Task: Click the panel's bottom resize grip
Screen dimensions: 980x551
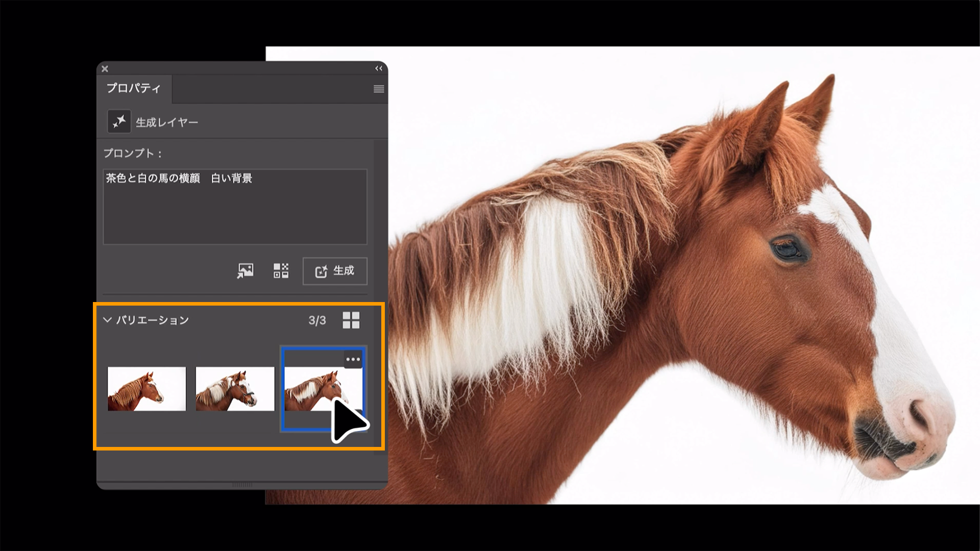Action: coord(242,484)
